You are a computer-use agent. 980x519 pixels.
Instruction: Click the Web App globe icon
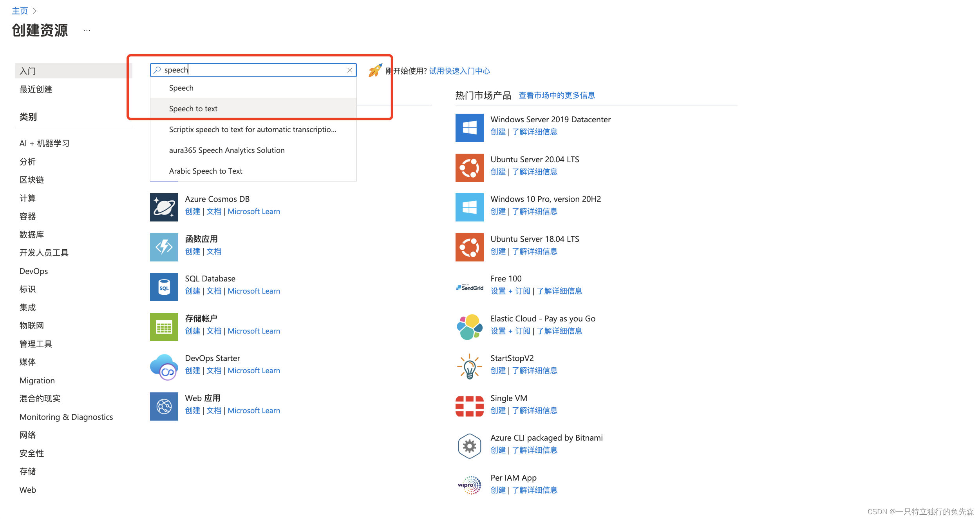coord(164,406)
